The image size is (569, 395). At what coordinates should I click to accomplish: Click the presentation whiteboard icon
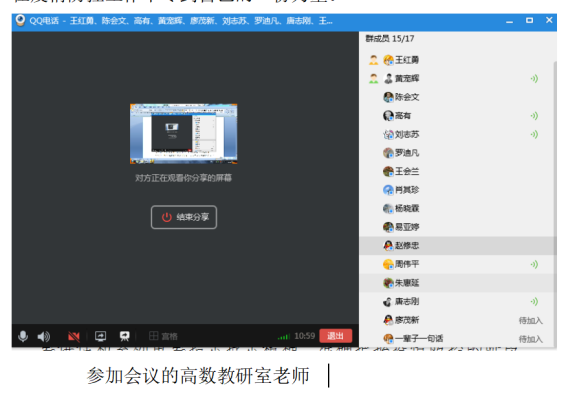(124, 336)
